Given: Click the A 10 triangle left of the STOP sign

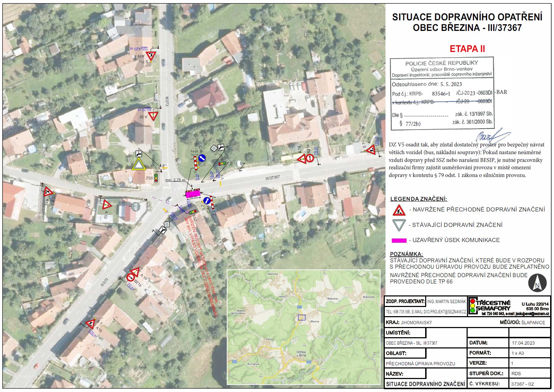Looking at the screenshot, I should [x=107, y=204].
